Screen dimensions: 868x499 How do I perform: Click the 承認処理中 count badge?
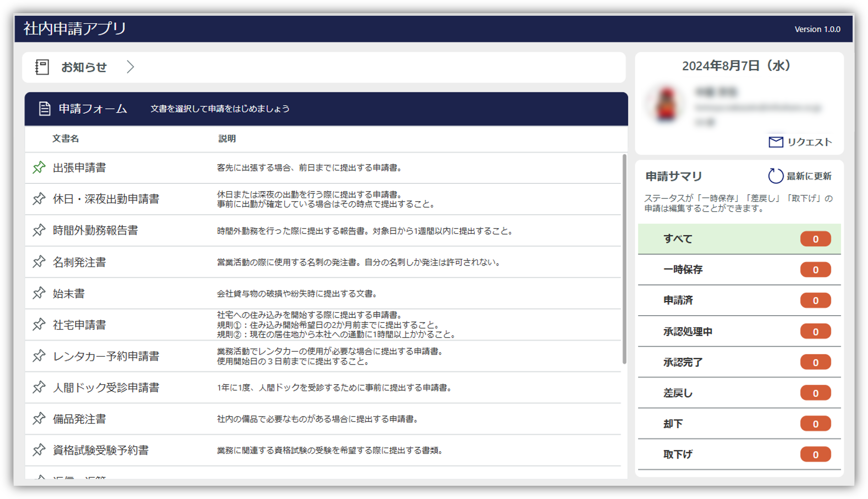pos(815,331)
